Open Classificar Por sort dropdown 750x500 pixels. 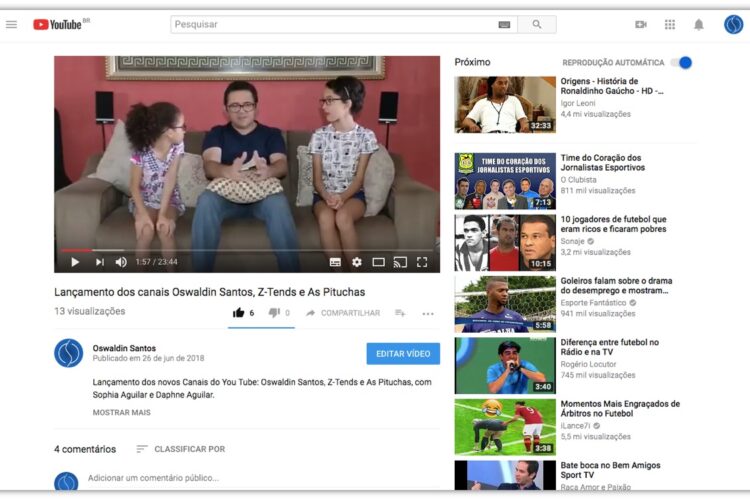tap(181, 449)
